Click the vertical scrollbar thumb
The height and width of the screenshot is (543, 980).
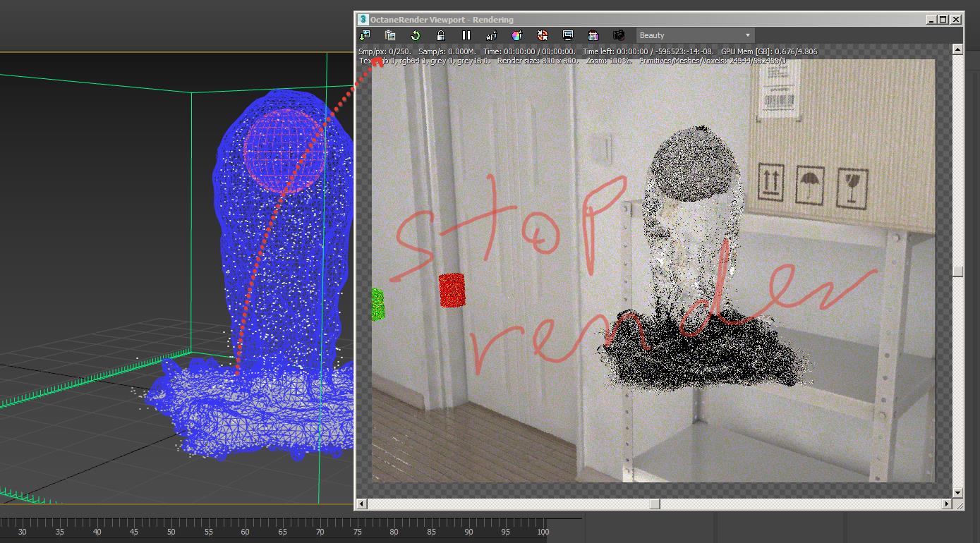(x=957, y=272)
